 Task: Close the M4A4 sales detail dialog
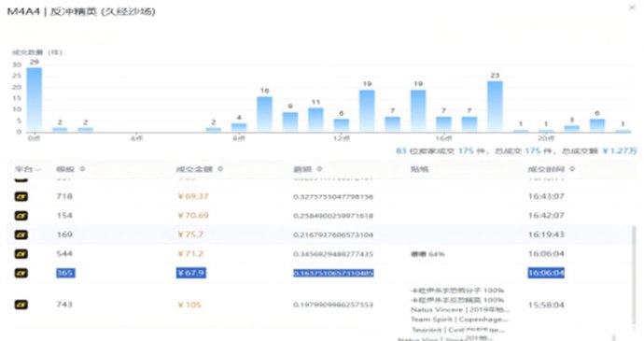(632, 7)
